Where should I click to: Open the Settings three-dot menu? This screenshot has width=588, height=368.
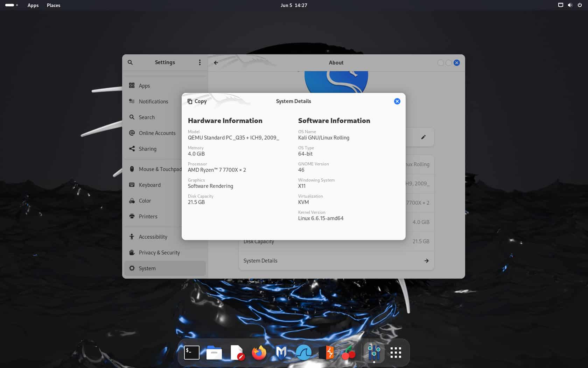(200, 62)
